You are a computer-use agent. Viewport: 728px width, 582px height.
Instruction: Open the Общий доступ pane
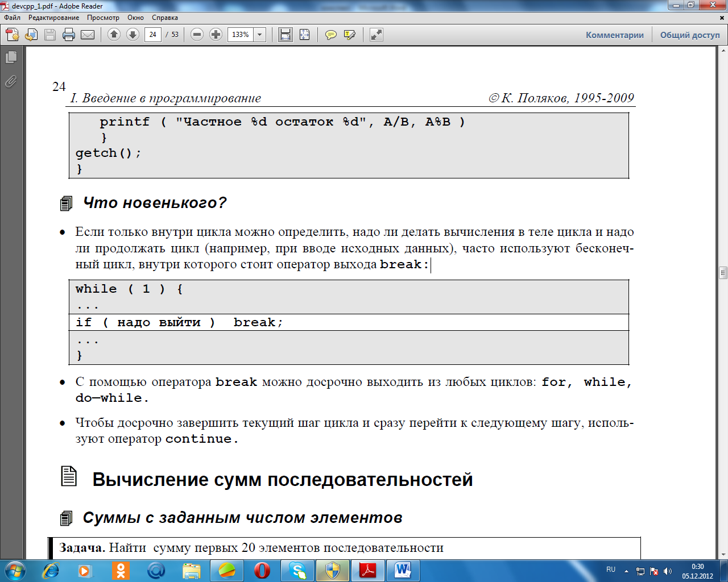[690, 35]
